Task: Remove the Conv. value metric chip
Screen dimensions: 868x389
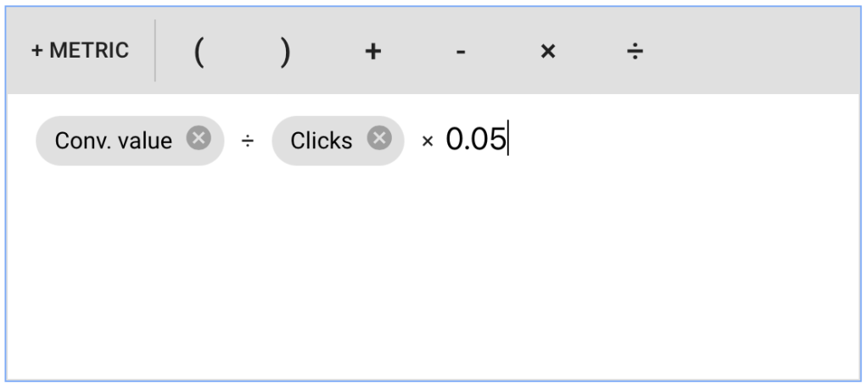Action: click(x=199, y=138)
